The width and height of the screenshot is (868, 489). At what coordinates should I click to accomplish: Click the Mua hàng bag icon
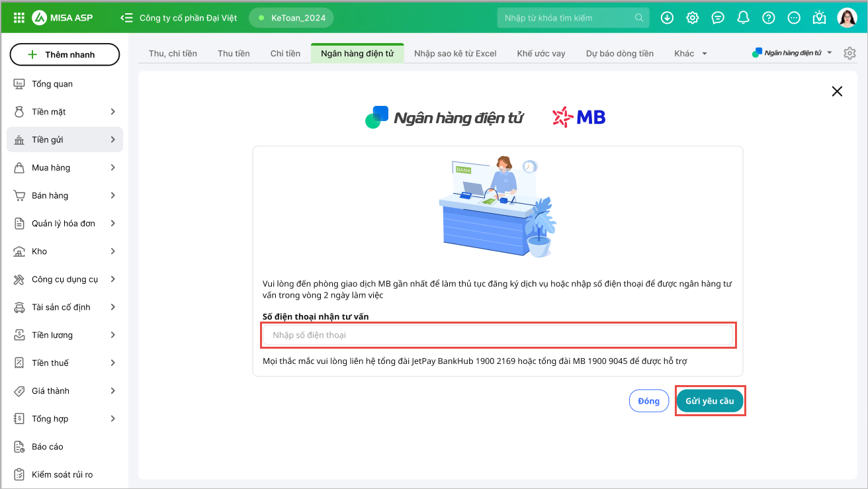pyautogui.click(x=19, y=167)
